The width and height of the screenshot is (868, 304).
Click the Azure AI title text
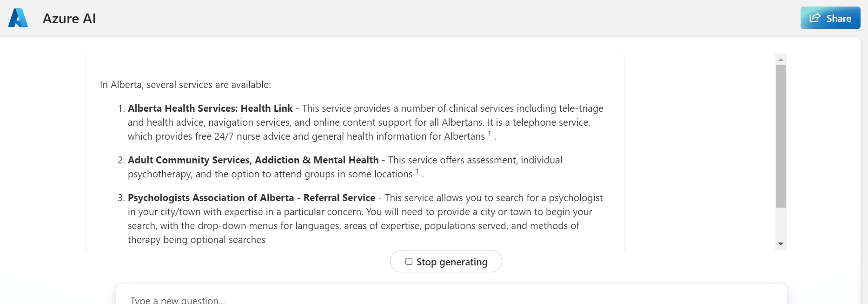click(x=69, y=19)
